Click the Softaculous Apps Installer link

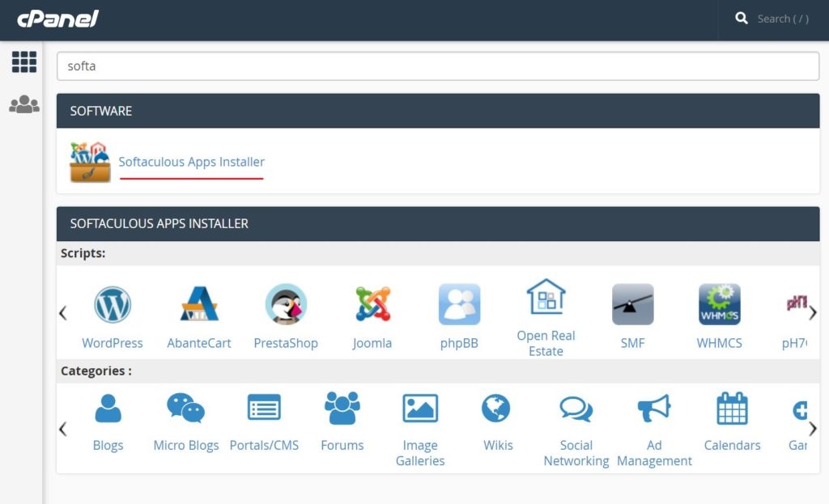pos(191,162)
